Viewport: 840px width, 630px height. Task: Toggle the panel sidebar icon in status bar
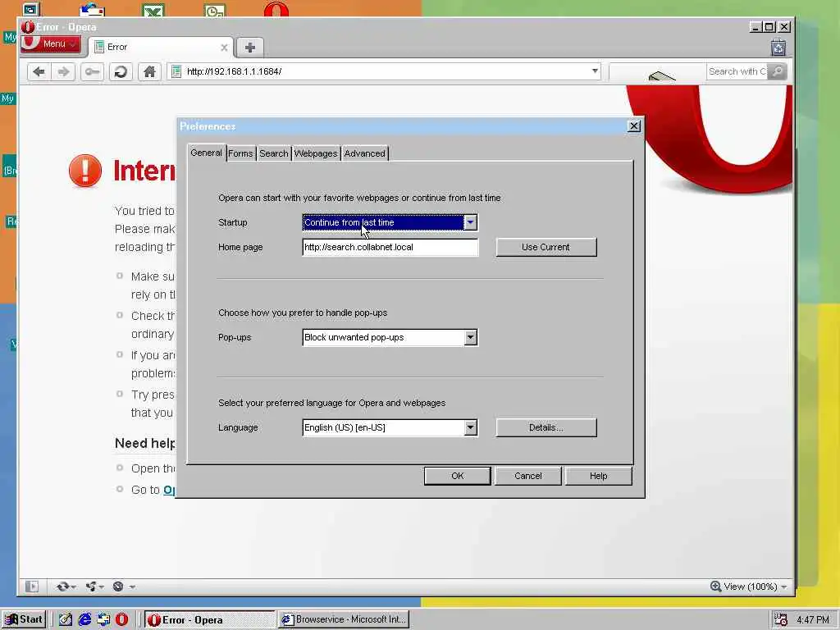[x=32, y=587]
